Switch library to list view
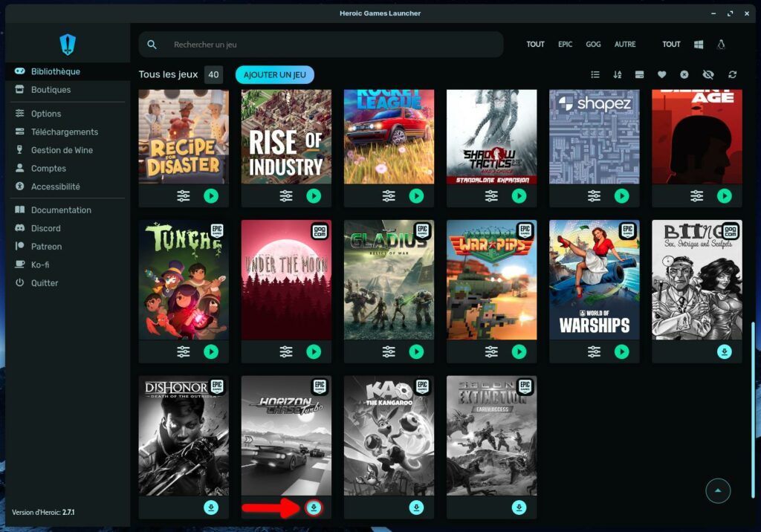This screenshot has width=761, height=532. click(595, 75)
